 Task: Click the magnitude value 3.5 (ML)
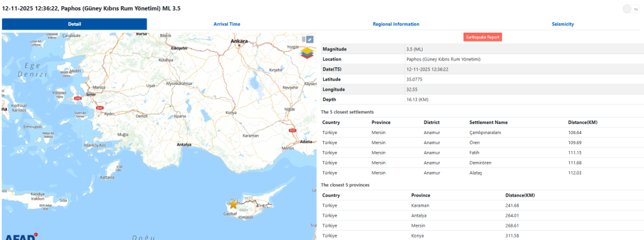pyautogui.click(x=414, y=49)
